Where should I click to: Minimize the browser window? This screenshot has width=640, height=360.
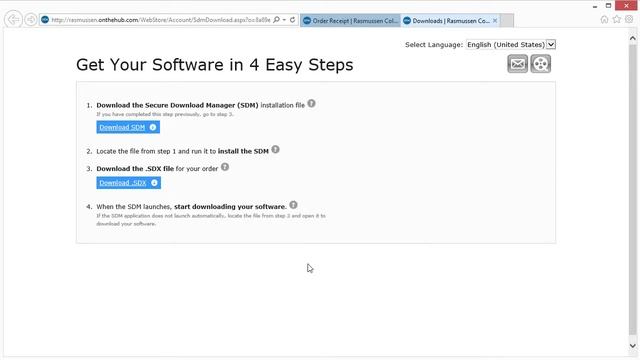[595, 6]
